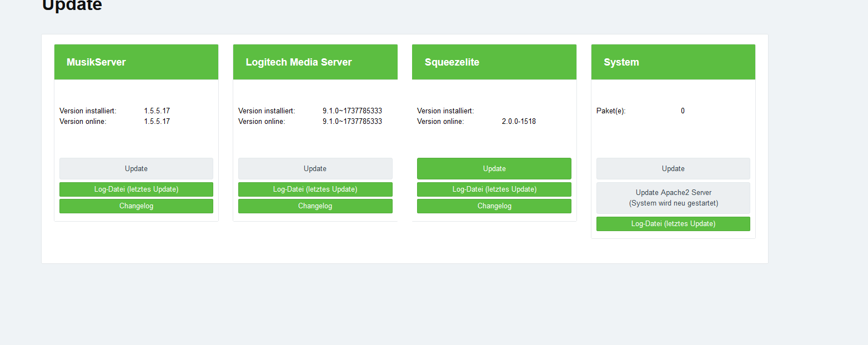Click the Update button in System card
868x345 pixels.
pyautogui.click(x=673, y=168)
